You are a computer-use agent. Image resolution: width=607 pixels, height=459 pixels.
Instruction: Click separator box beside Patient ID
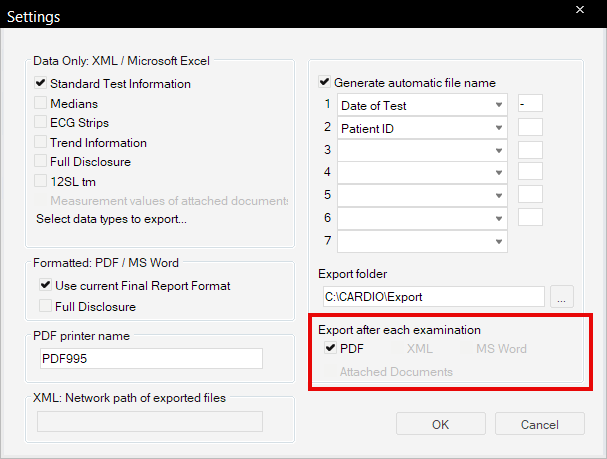530,127
